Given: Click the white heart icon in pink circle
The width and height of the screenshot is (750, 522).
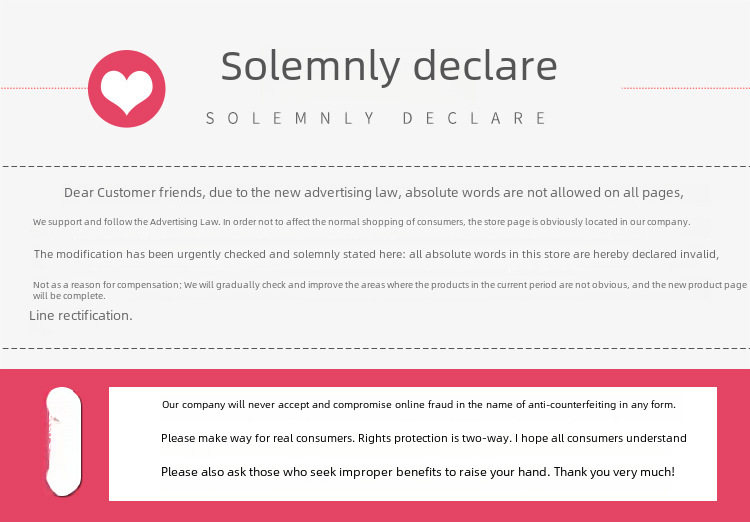Looking at the screenshot, I should pyautogui.click(x=127, y=88).
